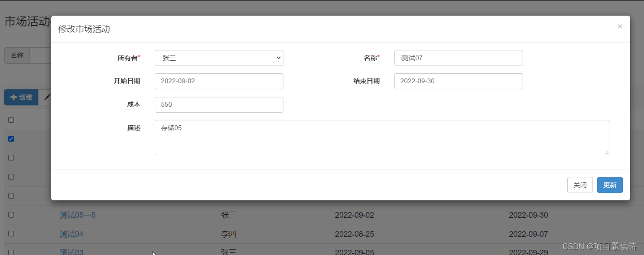Tick the checkbox for row 测试04

point(11,234)
